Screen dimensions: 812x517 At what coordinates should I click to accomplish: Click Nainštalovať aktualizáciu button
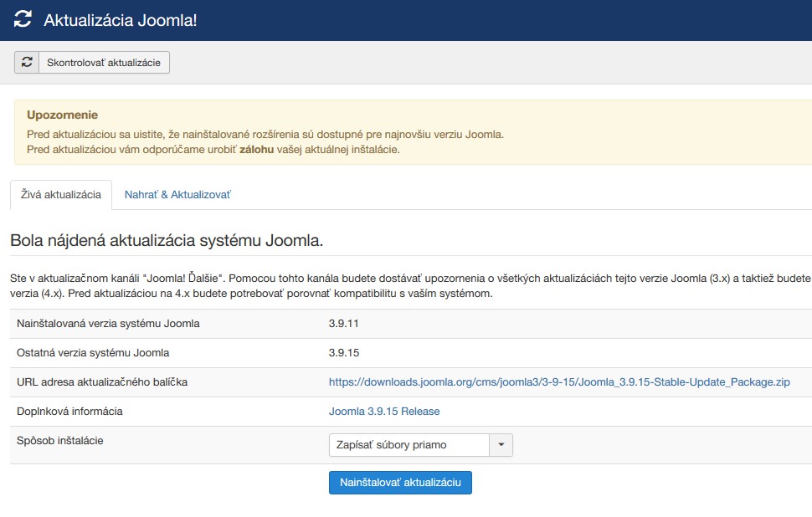pyautogui.click(x=400, y=483)
